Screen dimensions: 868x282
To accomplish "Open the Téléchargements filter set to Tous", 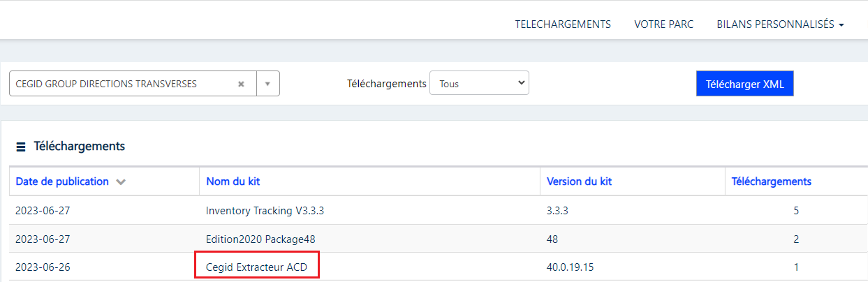I will 479,83.
